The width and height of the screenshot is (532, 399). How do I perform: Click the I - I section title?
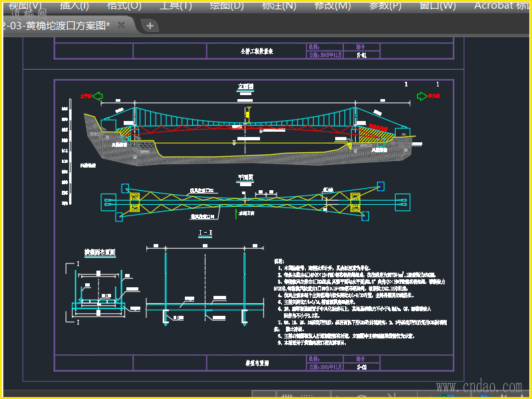coord(205,232)
